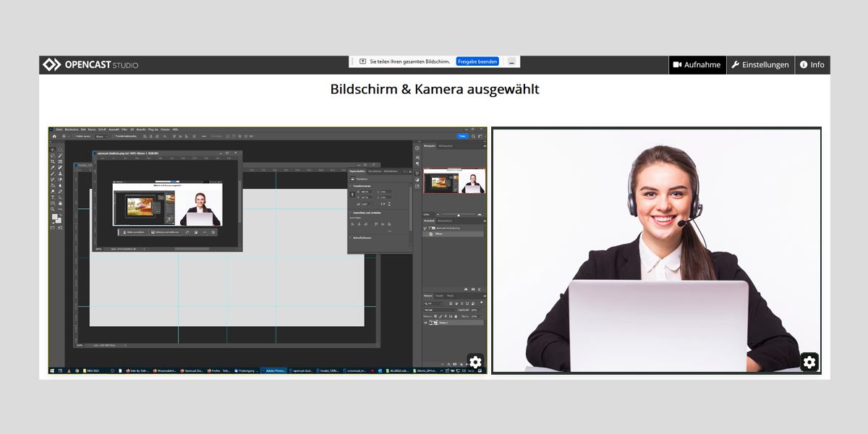The height and width of the screenshot is (434, 868).
Task: Collapse the Transformieren section in Eigenschaften
Action: click(x=350, y=186)
